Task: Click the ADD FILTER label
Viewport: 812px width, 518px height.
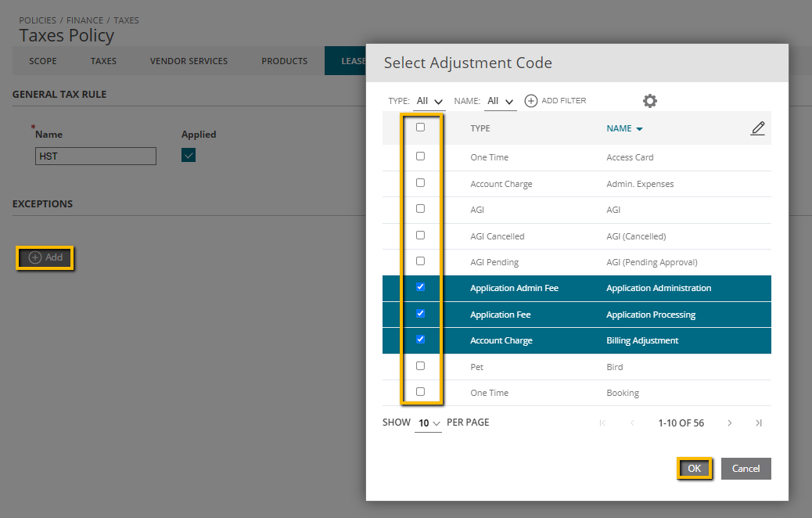Action: point(564,100)
